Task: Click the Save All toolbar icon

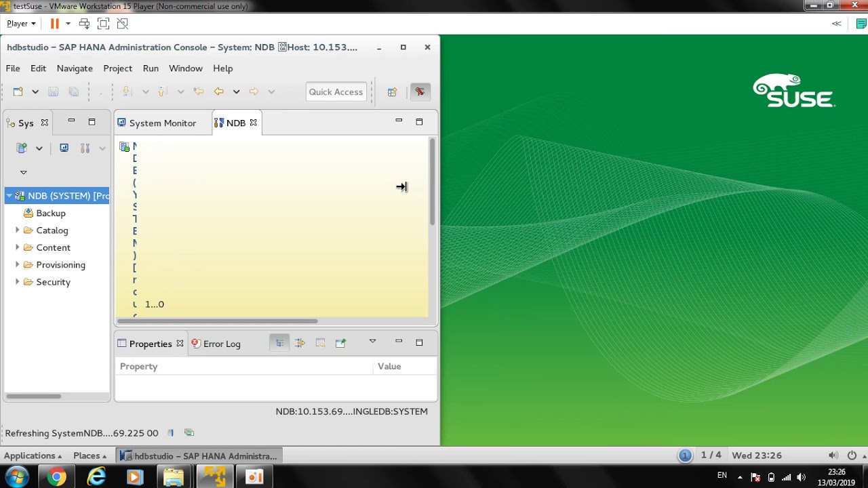Action: pos(74,91)
